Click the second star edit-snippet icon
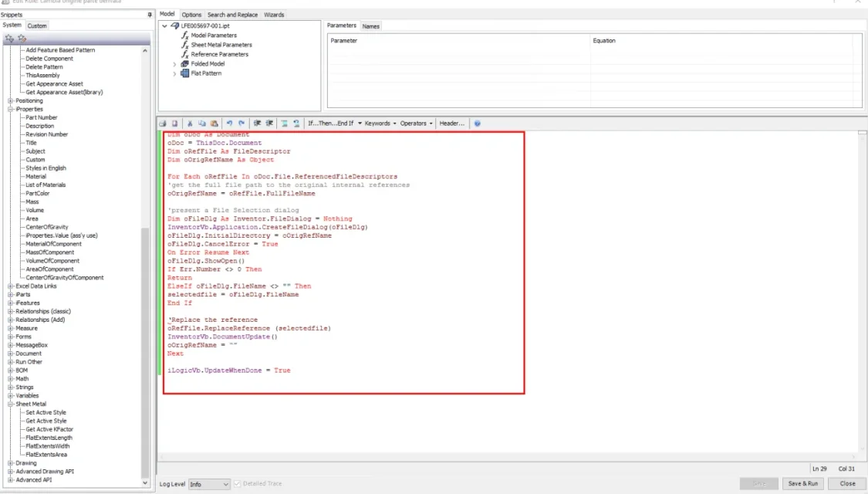This screenshot has width=868, height=494. coord(22,39)
